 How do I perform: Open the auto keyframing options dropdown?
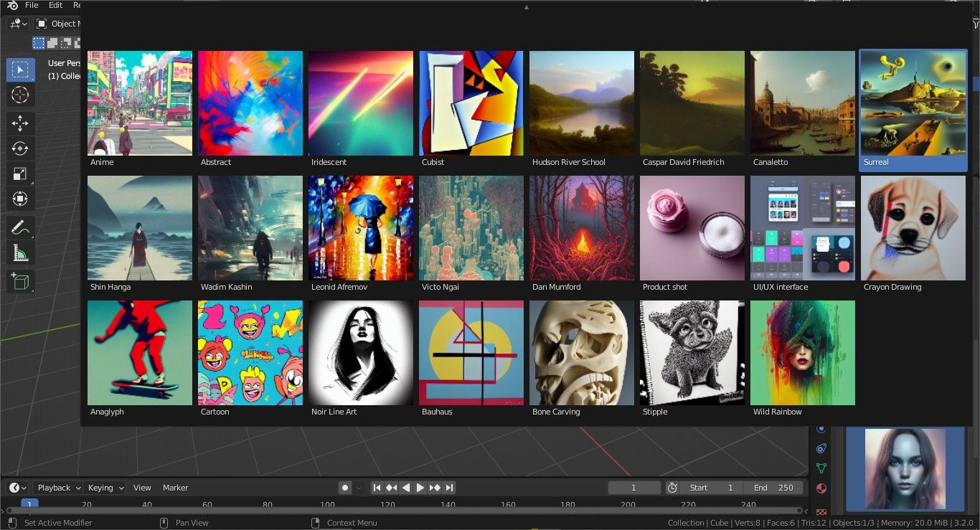359,488
